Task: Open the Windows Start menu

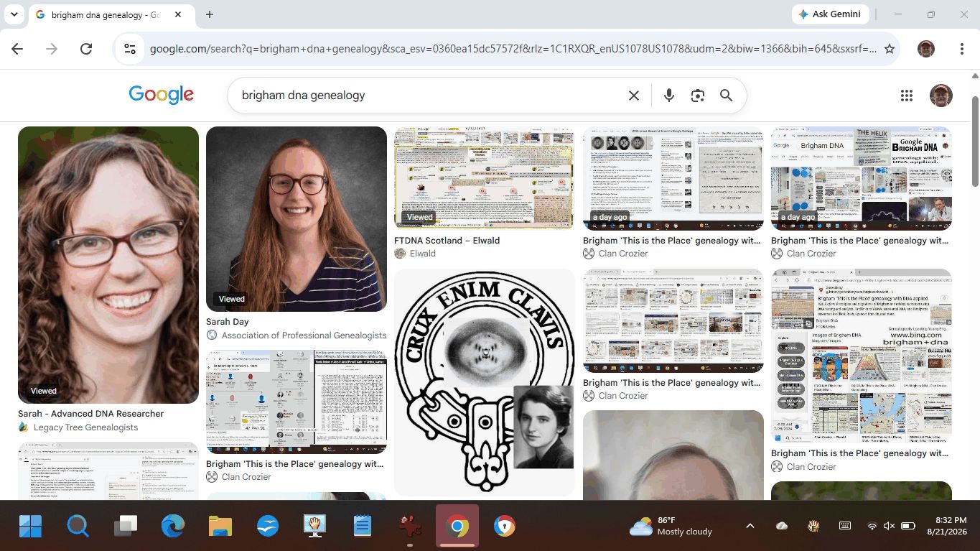Action: (x=30, y=527)
